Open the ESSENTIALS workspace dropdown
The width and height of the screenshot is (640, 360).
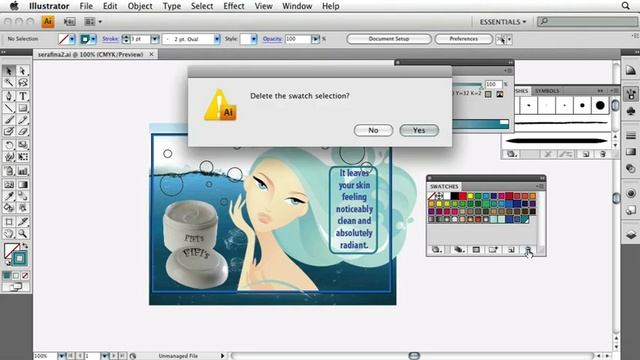click(503, 22)
